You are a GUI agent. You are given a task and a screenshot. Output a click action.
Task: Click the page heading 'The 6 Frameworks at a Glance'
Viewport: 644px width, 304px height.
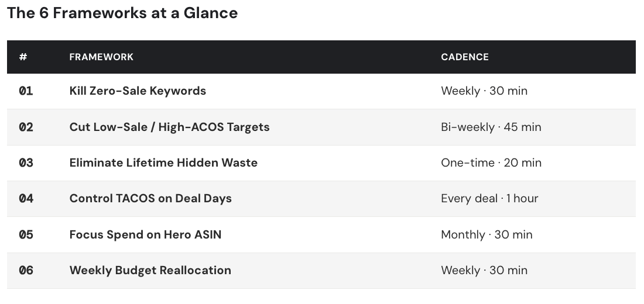(122, 13)
